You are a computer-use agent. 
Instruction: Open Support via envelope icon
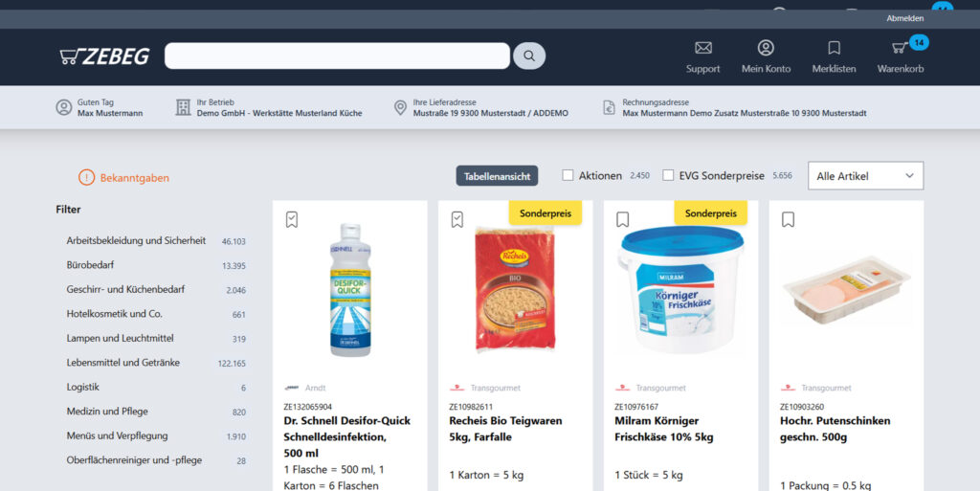pyautogui.click(x=703, y=48)
